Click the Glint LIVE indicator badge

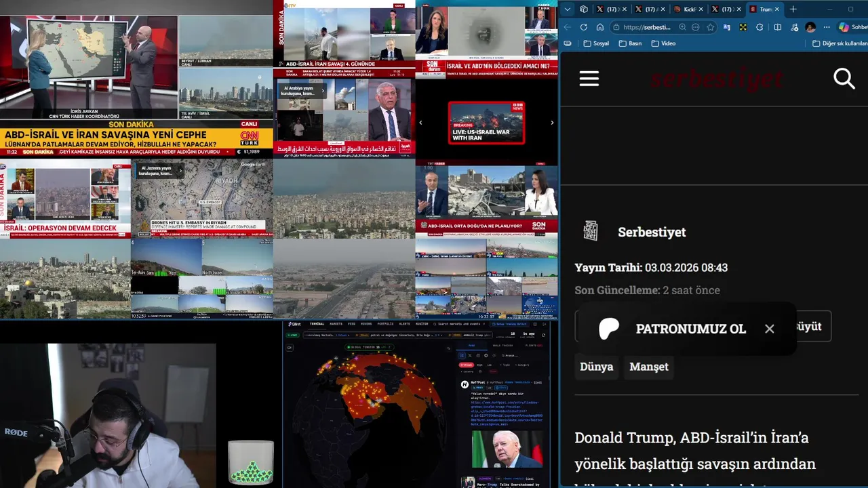coord(293,335)
